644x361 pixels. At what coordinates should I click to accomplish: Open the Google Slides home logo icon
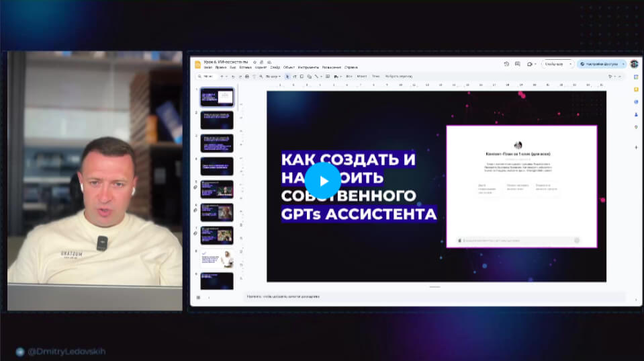[198, 65]
